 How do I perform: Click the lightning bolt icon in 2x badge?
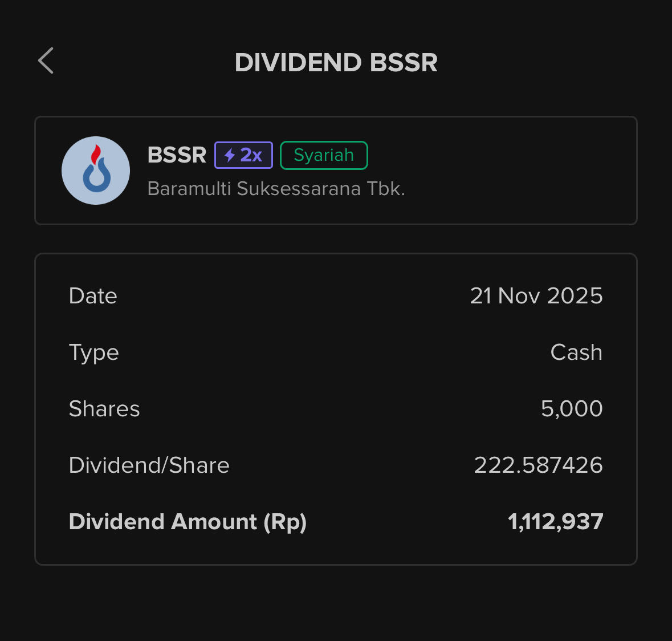click(230, 155)
